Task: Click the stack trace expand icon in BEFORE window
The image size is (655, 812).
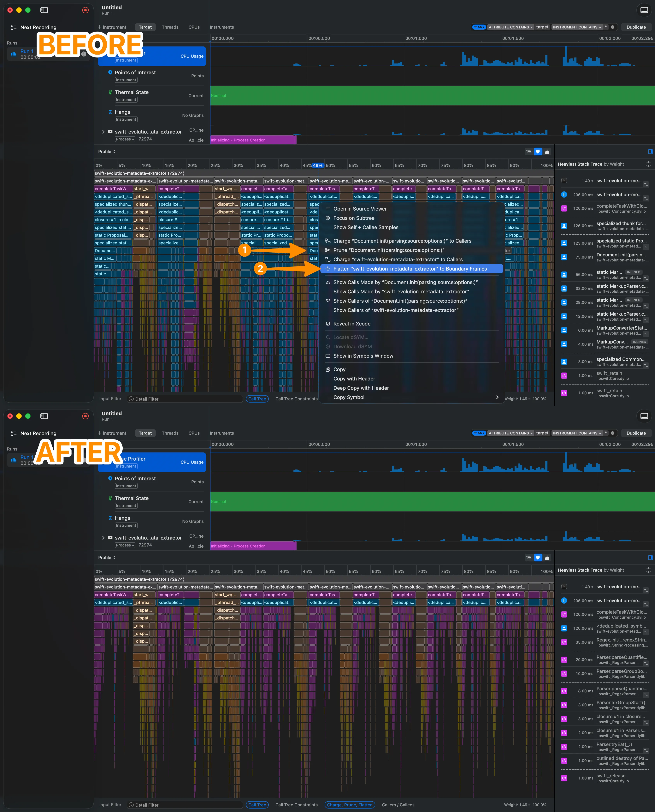Action: [648, 164]
